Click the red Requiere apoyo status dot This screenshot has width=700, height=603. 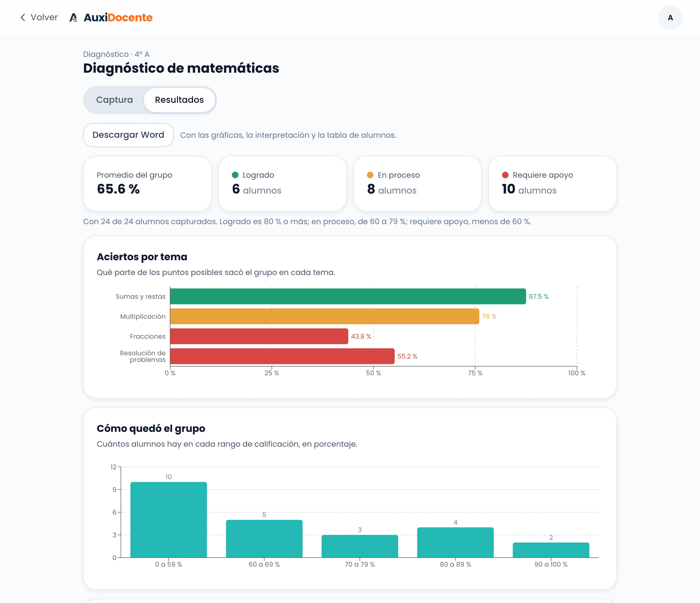pyautogui.click(x=505, y=175)
